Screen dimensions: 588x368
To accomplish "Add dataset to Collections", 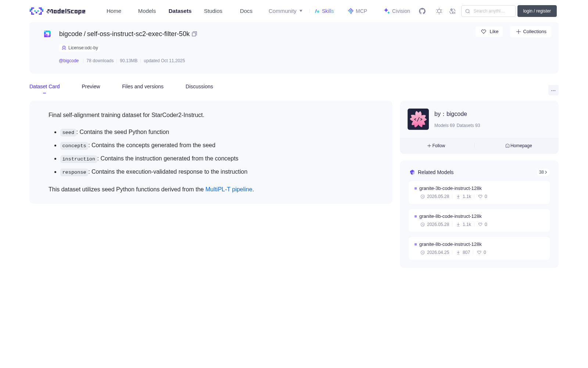I will tap(531, 32).
